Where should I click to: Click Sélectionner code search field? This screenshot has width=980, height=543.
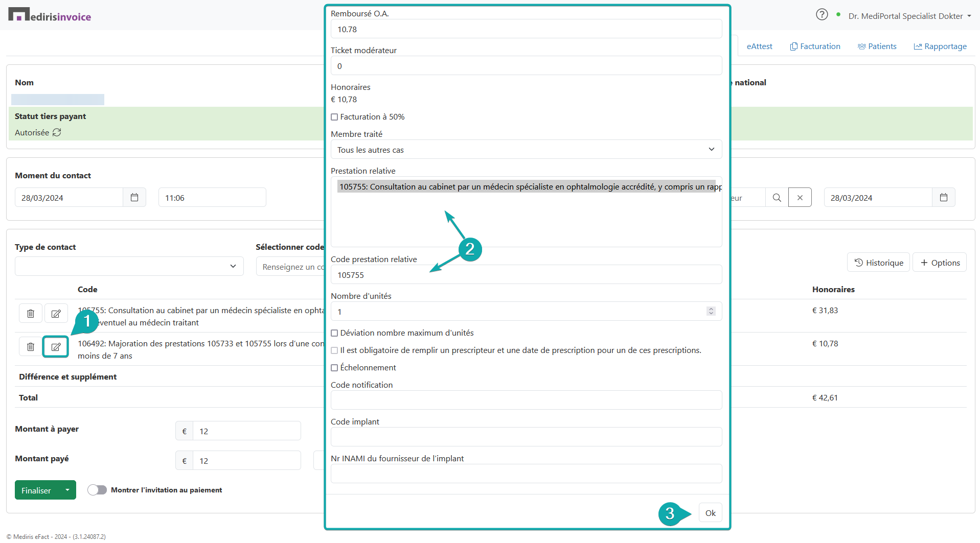click(x=291, y=267)
